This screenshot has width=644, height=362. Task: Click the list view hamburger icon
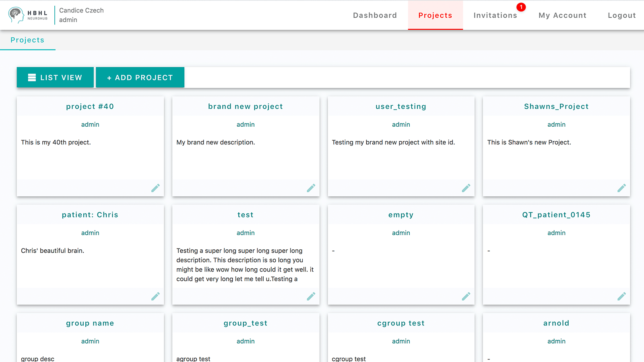pyautogui.click(x=32, y=78)
